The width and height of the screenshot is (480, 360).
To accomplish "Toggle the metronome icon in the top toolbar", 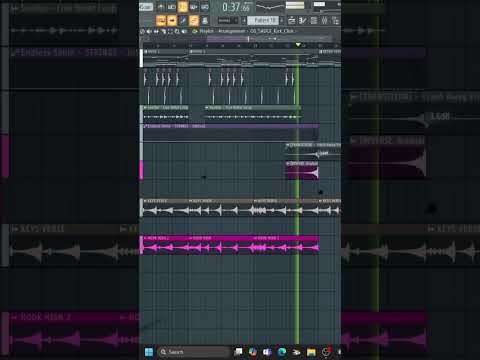I will [x=161, y=7].
